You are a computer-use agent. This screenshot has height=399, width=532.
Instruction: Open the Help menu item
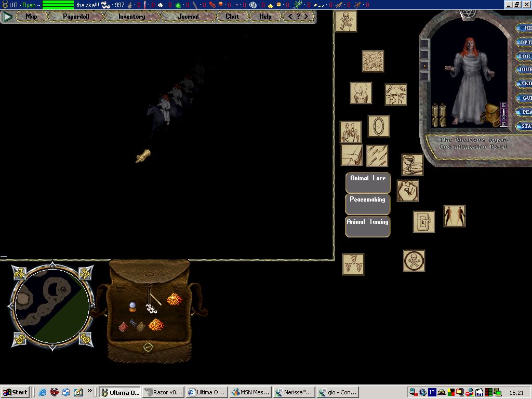click(x=265, y=16)
